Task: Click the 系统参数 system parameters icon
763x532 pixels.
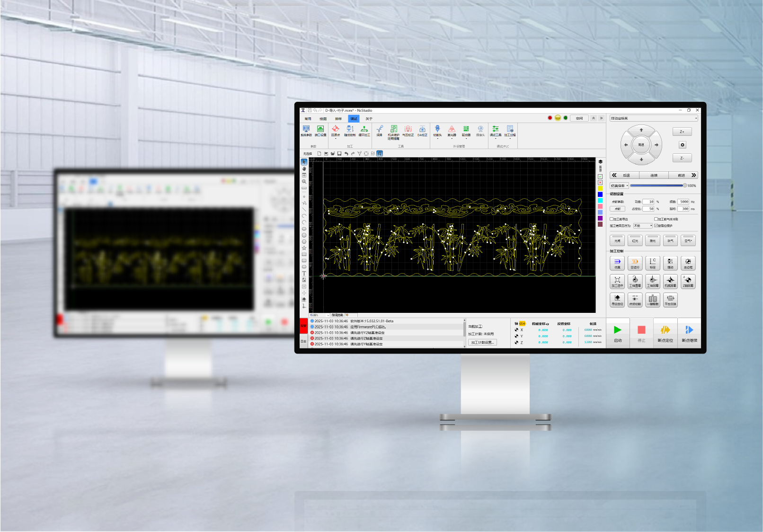Action: tap(306, 131)
